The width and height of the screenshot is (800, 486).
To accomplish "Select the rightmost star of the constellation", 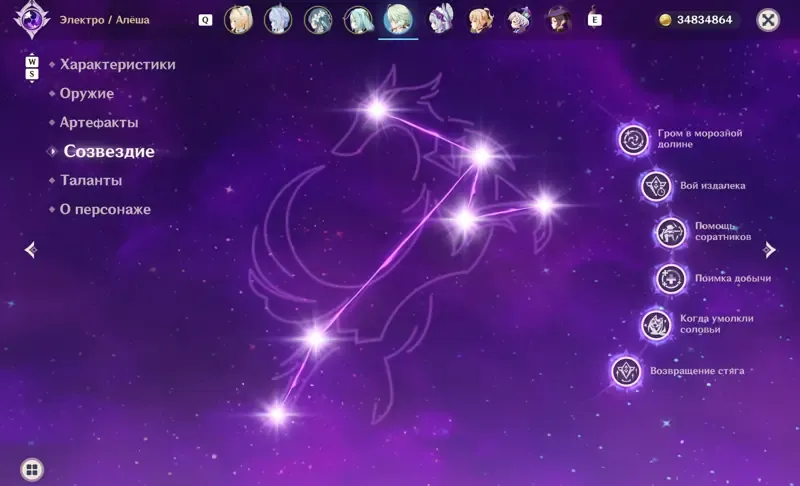I will point(545,204).
